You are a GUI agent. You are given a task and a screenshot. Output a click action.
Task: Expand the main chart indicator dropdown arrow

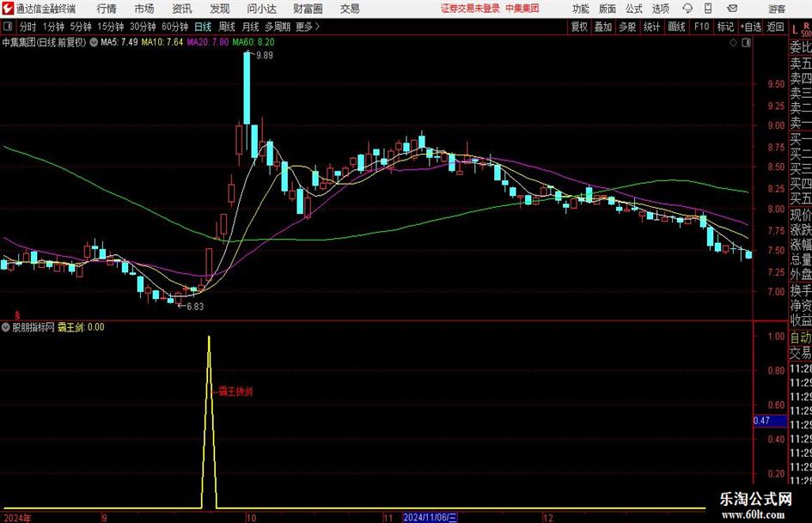[x=94, y=42]
